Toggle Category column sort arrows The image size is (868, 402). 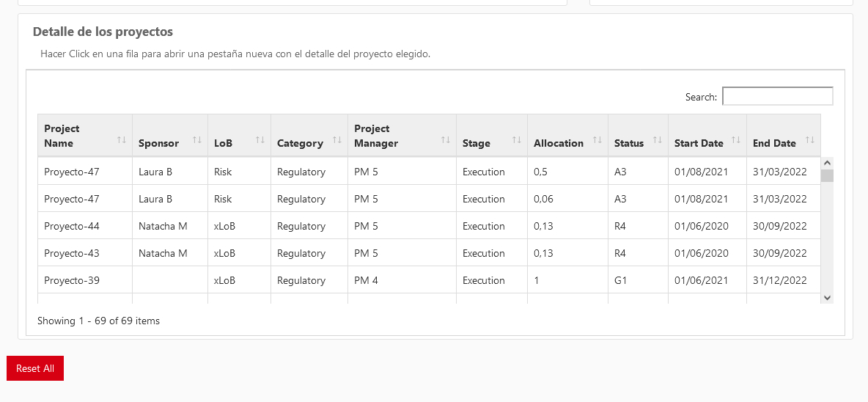coord(337,139)
